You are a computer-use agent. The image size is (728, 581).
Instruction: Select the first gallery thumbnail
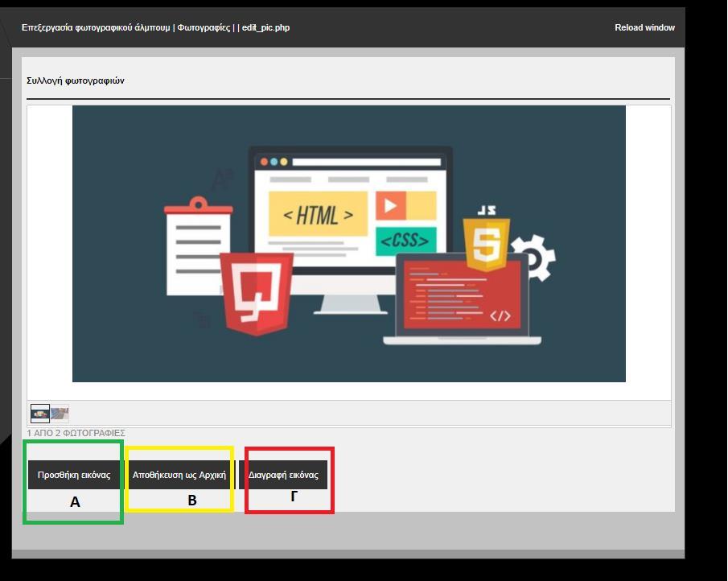coord(40,414)
